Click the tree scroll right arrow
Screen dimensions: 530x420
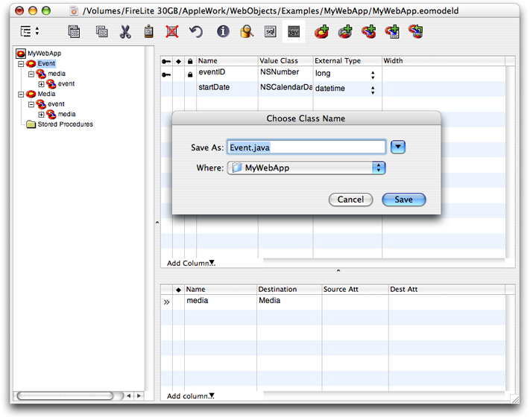coord(139,395)
